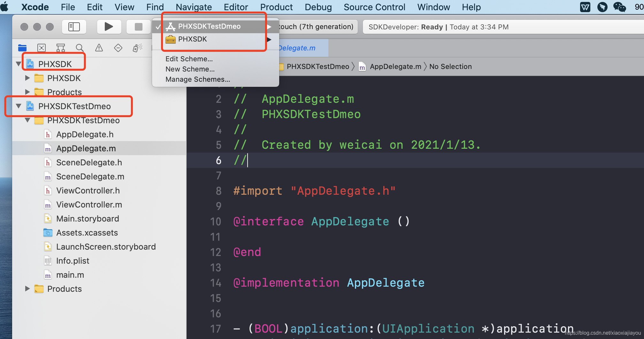Click the SDKDeveloper Ready status field
Viewport: 644px width, 339px height.
pyautogui.click(x=503, y=27)
